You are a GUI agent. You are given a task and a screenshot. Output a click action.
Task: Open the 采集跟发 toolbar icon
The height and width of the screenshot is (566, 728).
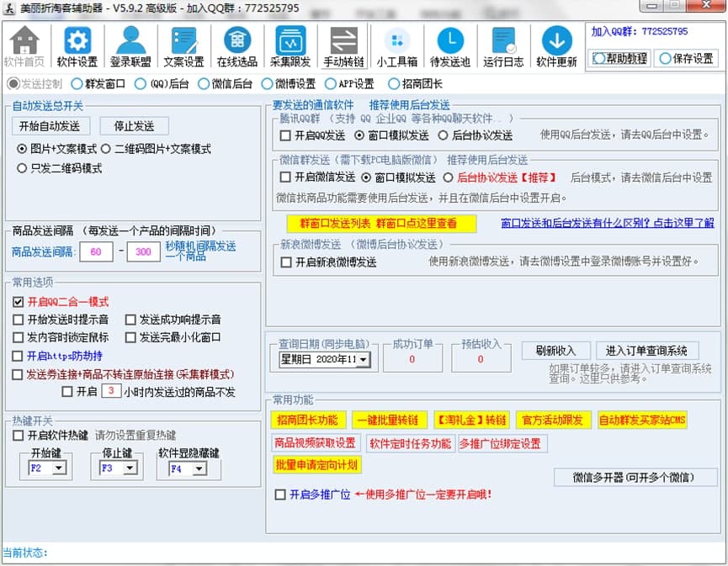coord(290,42)
